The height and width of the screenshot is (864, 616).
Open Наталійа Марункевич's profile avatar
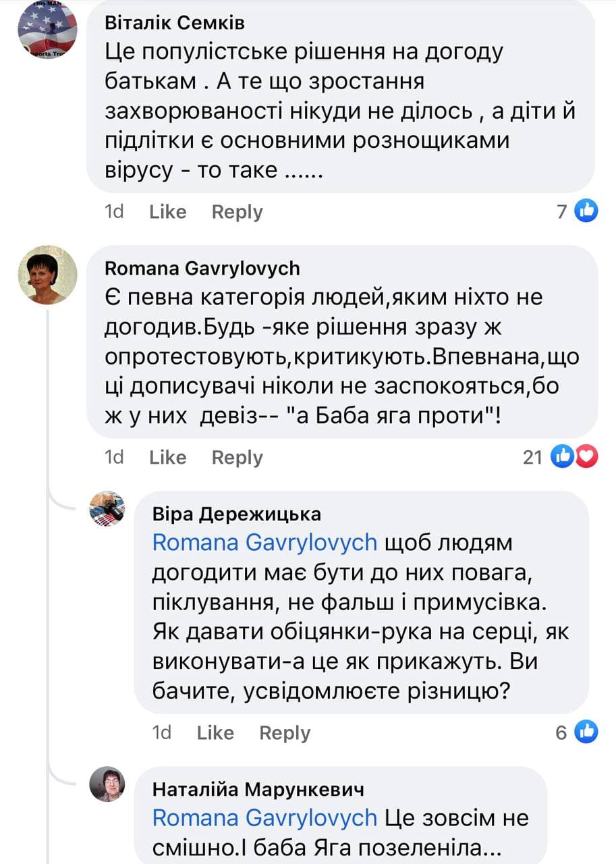click(107, 784)
